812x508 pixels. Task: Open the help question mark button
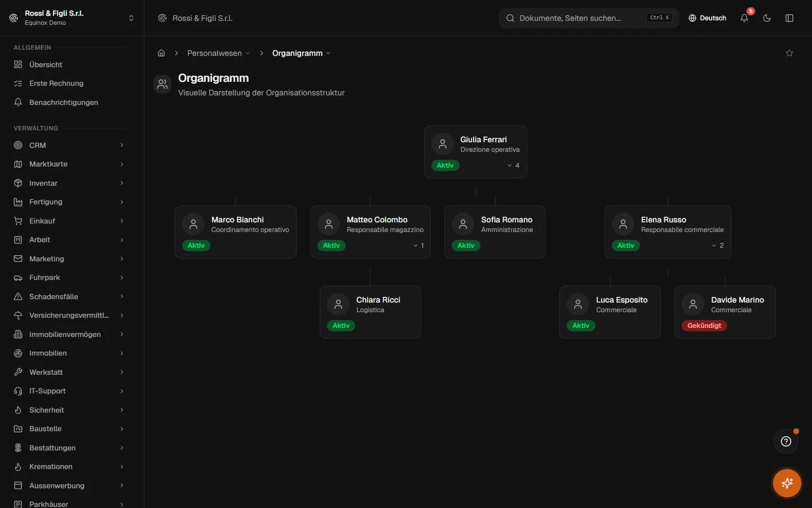786,441
